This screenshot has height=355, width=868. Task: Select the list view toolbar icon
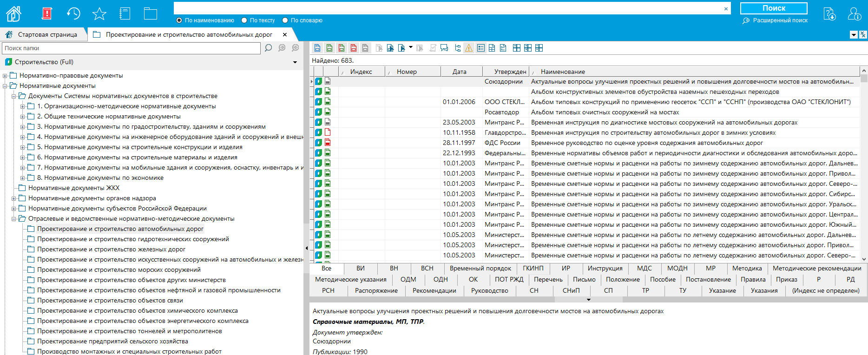(x=481, y=48)
